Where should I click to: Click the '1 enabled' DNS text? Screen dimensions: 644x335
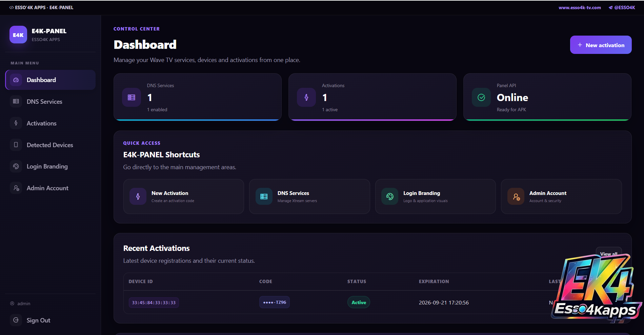157,110
